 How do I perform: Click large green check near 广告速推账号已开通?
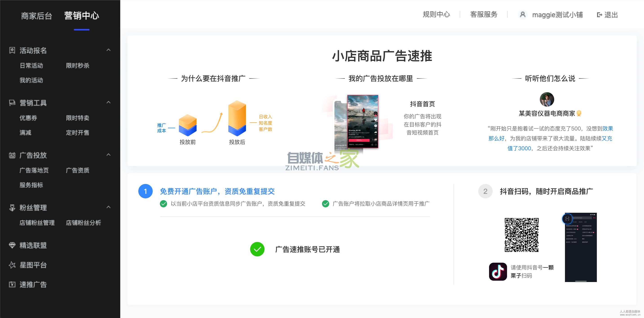point(257,249)
